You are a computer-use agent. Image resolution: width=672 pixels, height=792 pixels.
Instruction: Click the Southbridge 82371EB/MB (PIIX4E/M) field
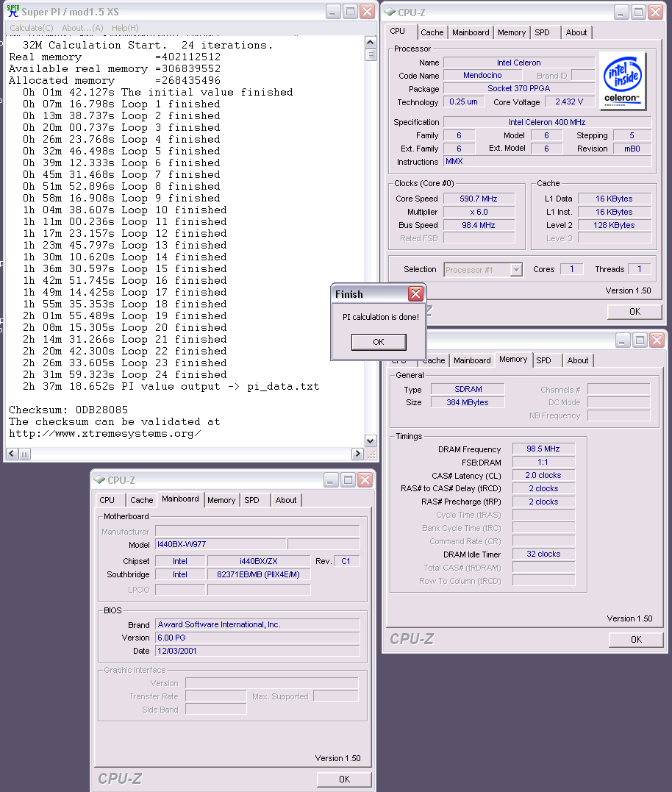259,575
